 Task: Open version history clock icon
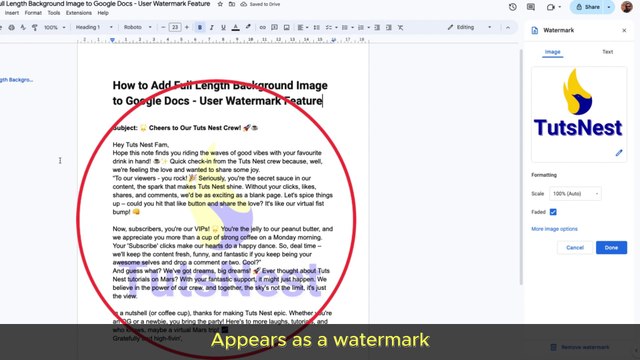[513, 7]
